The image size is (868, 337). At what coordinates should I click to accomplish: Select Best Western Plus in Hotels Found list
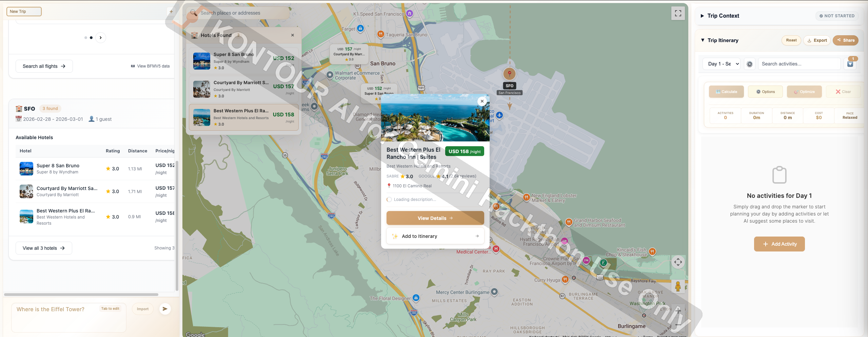pos(244,117)
